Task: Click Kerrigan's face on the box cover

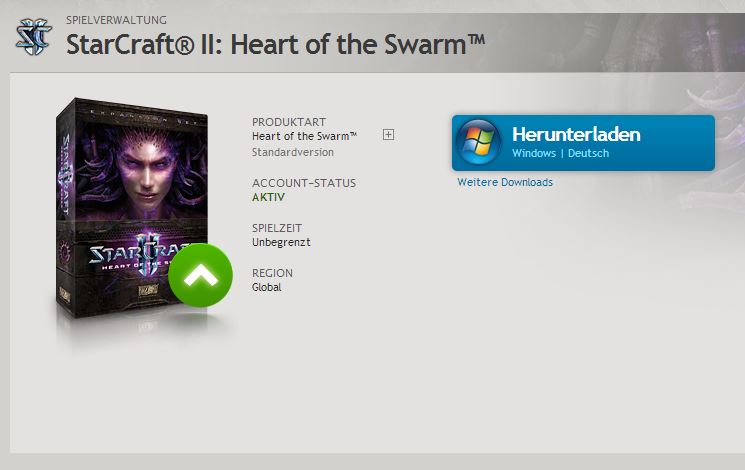Action: pyautogui.click(x=146, y=170)
